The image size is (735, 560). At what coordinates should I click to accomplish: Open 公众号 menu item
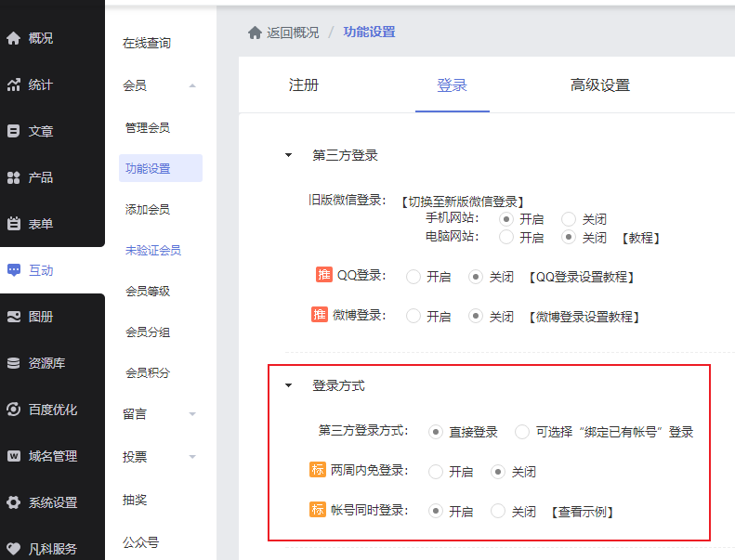(140, 542)
